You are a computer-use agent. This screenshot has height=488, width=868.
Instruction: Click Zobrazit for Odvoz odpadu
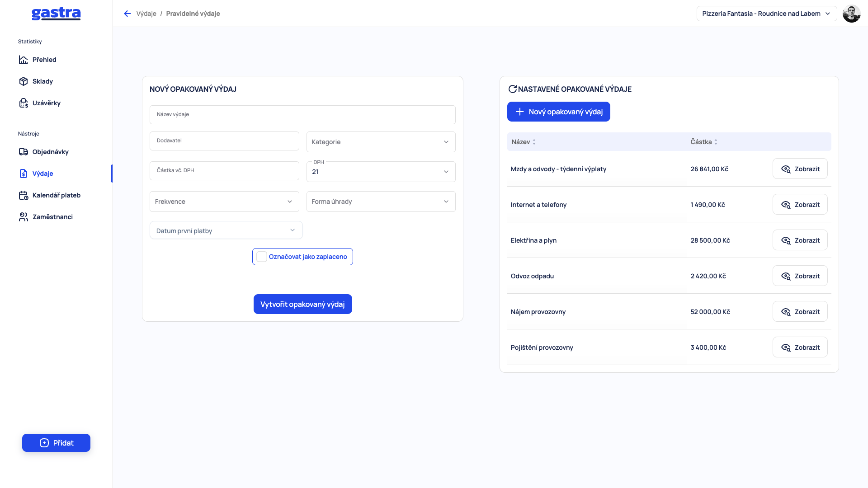[800, 276]
